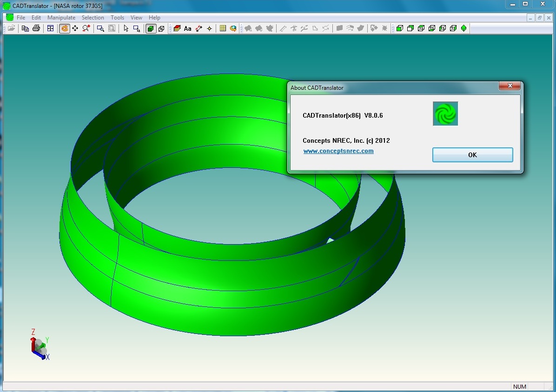Open the Selection menu
The image size is (556, 392).
click(93, 17)
